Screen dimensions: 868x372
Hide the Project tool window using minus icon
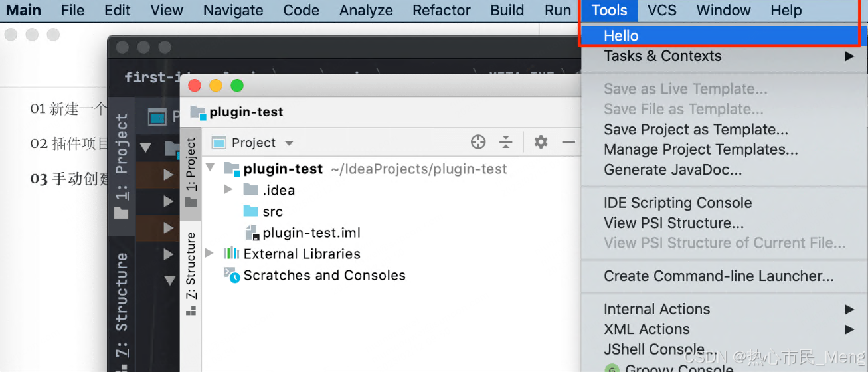coord(568,142)
